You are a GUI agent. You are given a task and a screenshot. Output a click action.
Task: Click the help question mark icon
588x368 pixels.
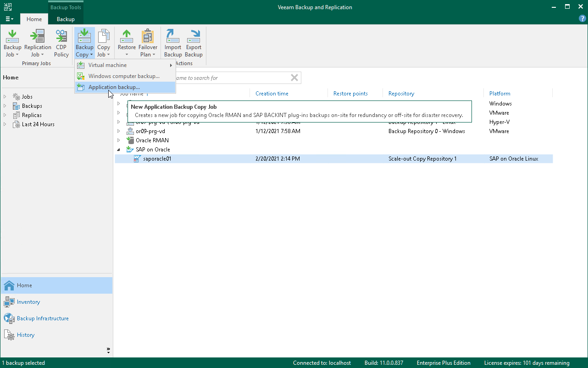click(x=582, y=19)
